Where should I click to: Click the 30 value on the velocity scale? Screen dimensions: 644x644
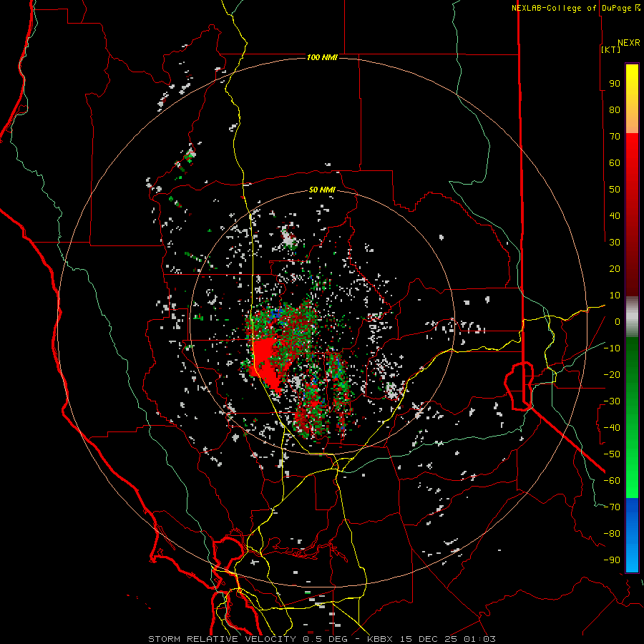tap(615, 243)
